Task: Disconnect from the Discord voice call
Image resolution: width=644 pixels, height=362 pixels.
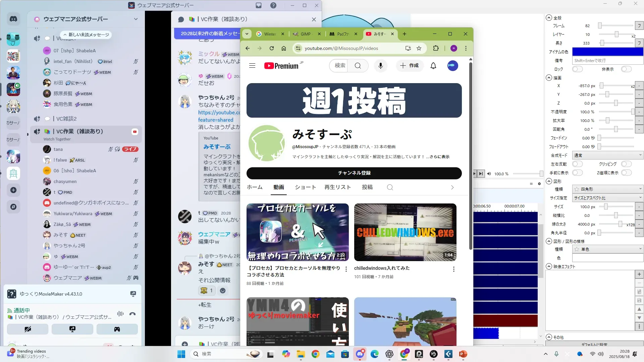Action: tap(132, 314)
